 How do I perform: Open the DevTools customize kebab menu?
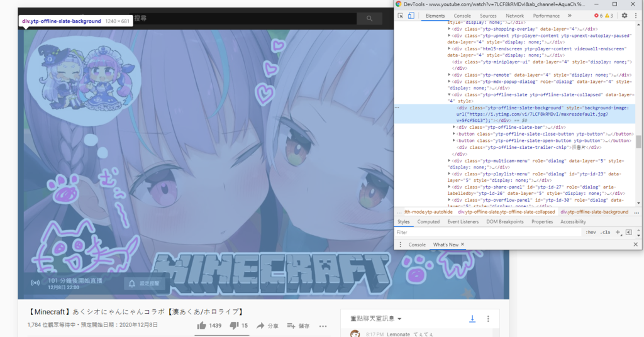[x=636, y=16]
